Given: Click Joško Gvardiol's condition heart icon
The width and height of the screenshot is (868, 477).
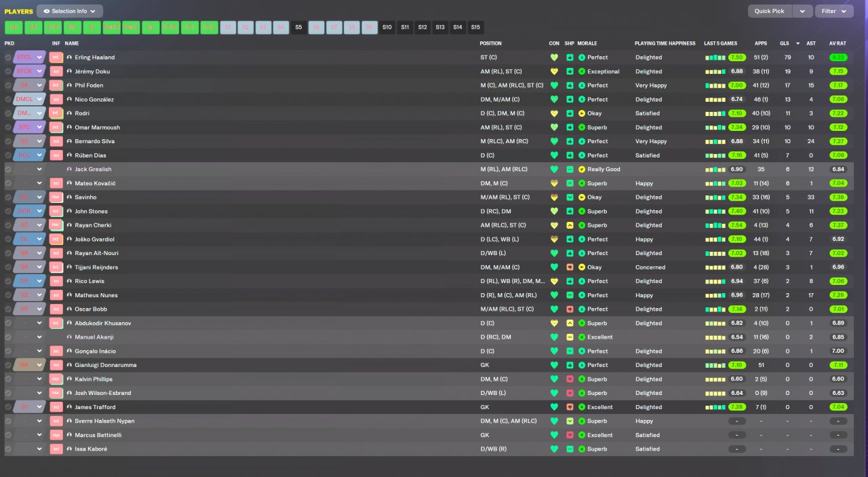Looking at the screenshot, I should [x=554, y=240].
